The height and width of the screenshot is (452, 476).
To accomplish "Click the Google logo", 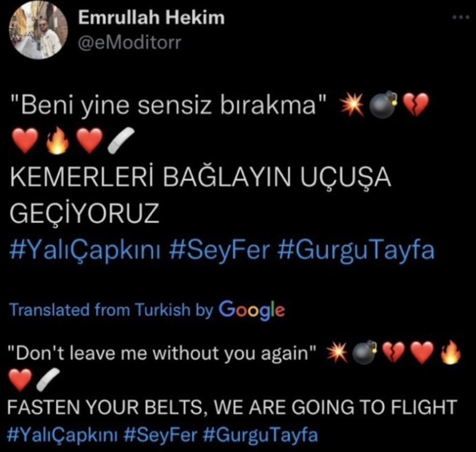I will point(251,311).
